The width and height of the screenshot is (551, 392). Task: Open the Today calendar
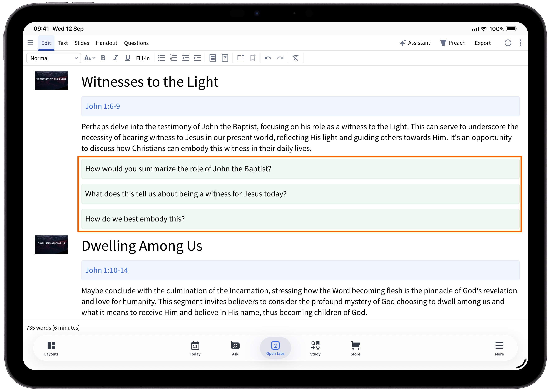pyautogui.click(x=195, y=348)
